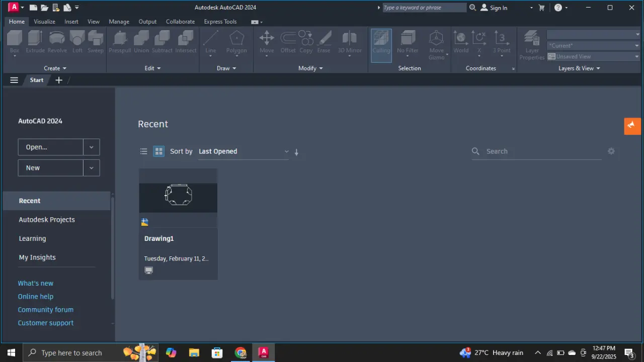Open the Manage ribbon tab
644x362 pixels.
coord(119,22)
